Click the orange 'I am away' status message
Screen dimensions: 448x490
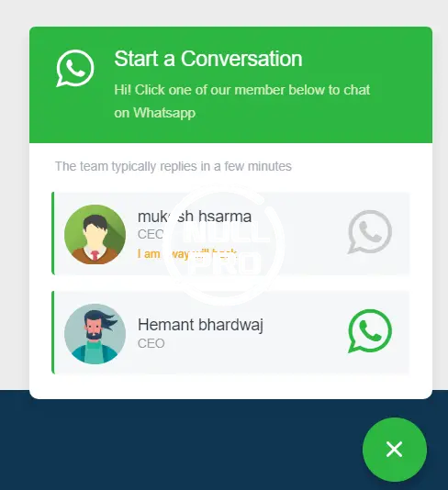click(x=187, y=254)
